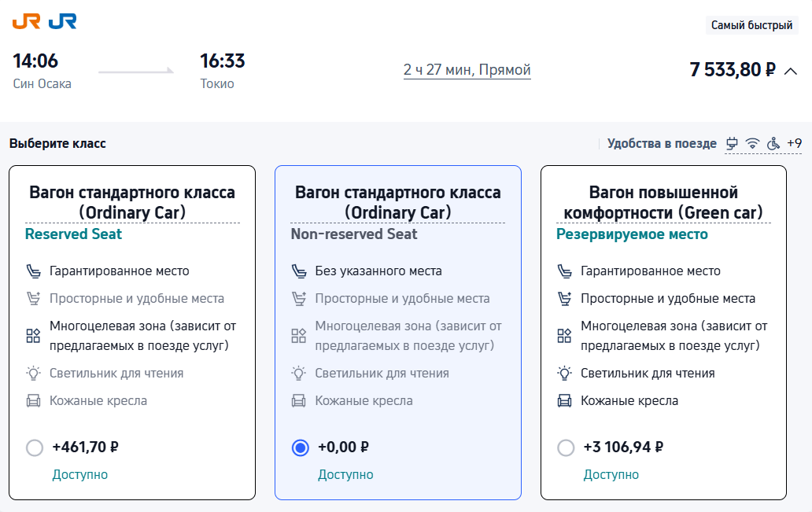
Task: Click the power outlet amenity icon
Action: [733, 143]
